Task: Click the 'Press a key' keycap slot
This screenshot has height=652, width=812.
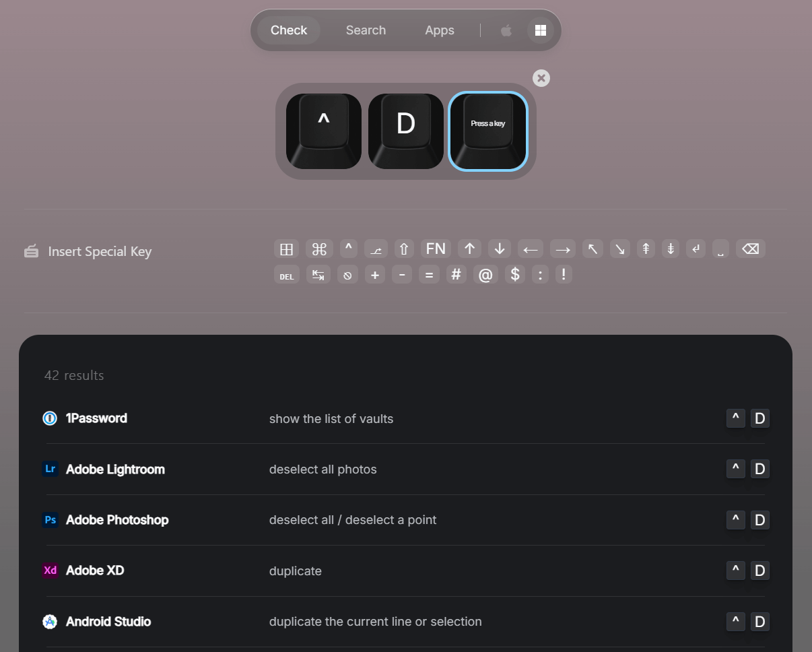Action: click(488, 131)
